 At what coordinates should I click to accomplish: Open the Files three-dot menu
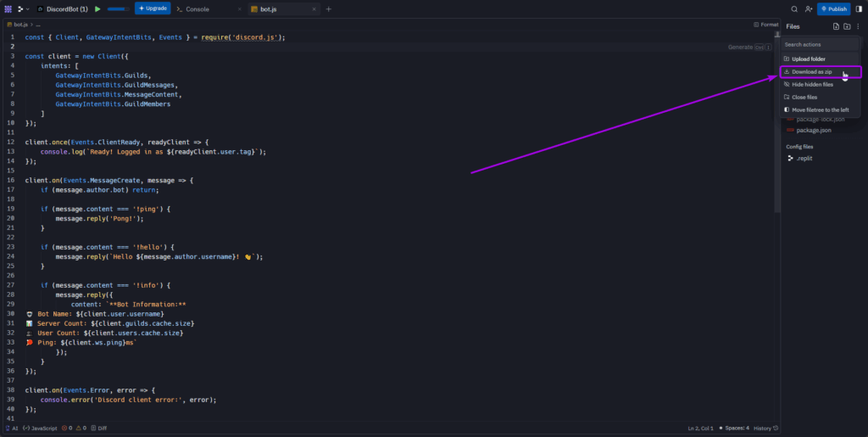coord(857,27)
